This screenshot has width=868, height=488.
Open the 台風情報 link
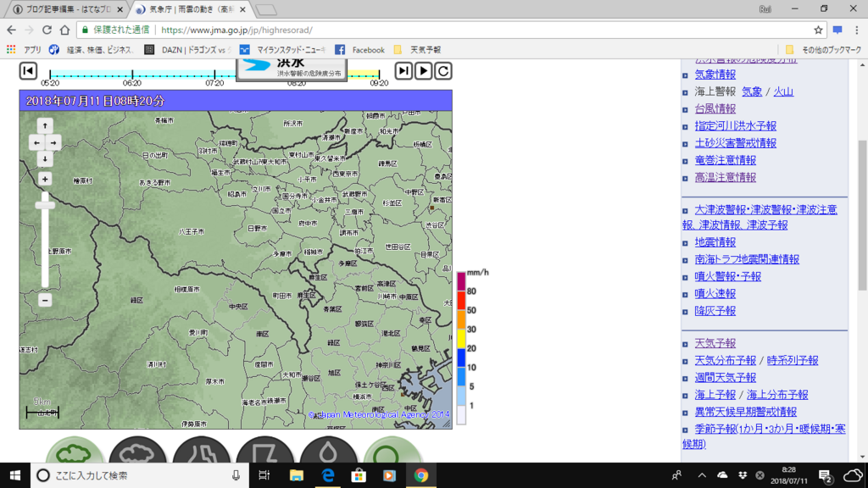pyautogui.click(x=715, y=108)
